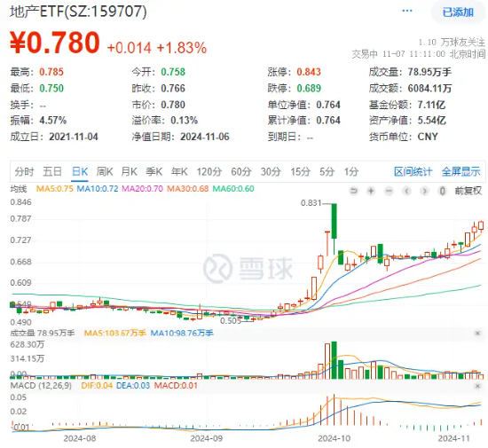Click the 最低 0.750 value

click(x=51, y=89)
